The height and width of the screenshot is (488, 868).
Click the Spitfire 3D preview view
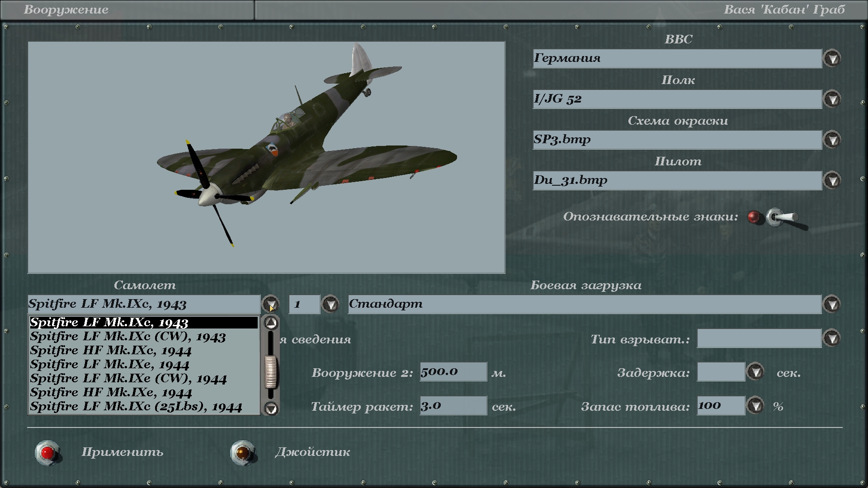pyautogui.click(x=266, y=158)
